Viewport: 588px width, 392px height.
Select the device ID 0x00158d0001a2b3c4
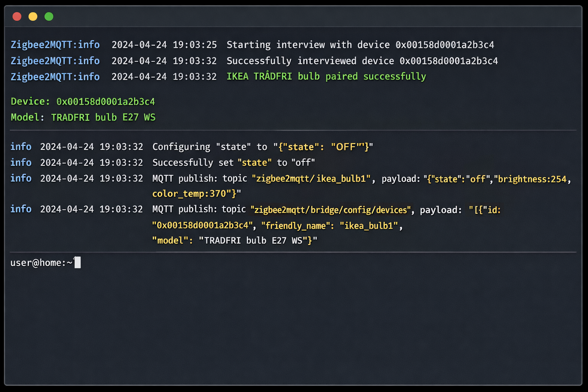click(106, 101)
